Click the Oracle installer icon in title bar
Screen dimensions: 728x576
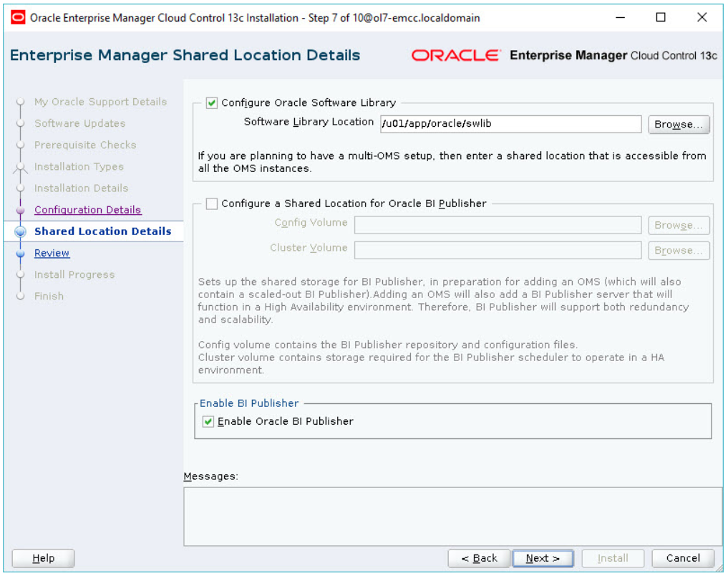[18, 18]
